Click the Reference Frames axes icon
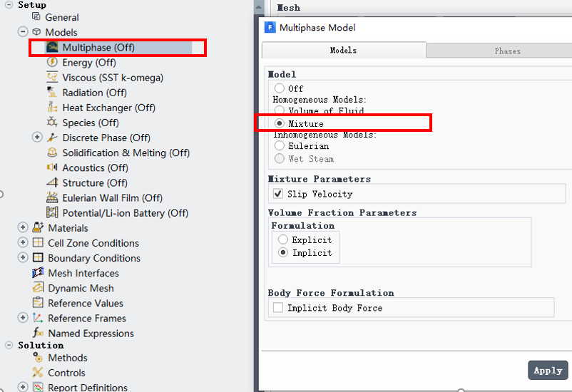 click(38, 318)
